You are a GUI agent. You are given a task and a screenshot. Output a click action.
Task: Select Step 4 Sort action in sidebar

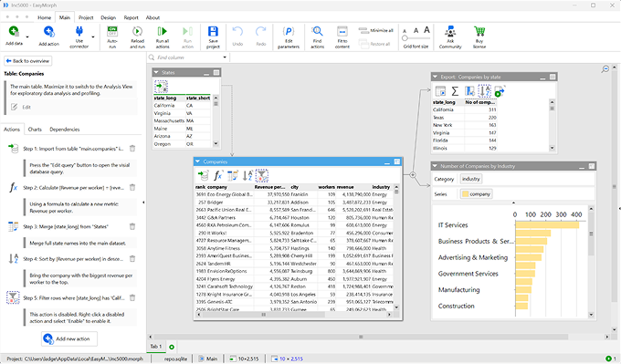pos(73,259)
